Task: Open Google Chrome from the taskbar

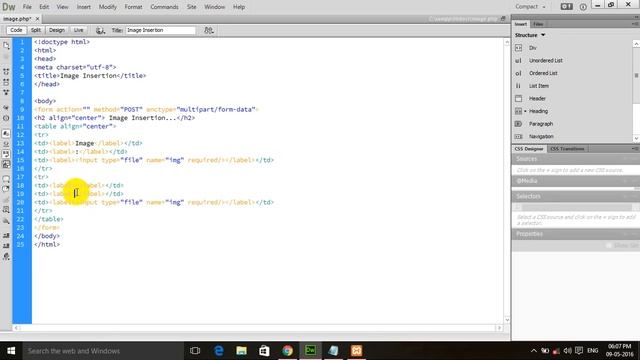Action: click(287, 351)
